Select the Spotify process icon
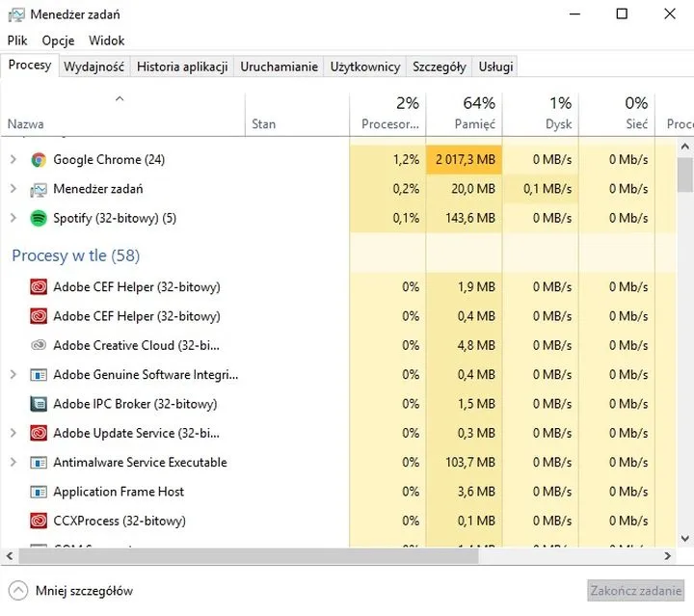The width and height of the screenshot is (694, 616). coord(39,218)
